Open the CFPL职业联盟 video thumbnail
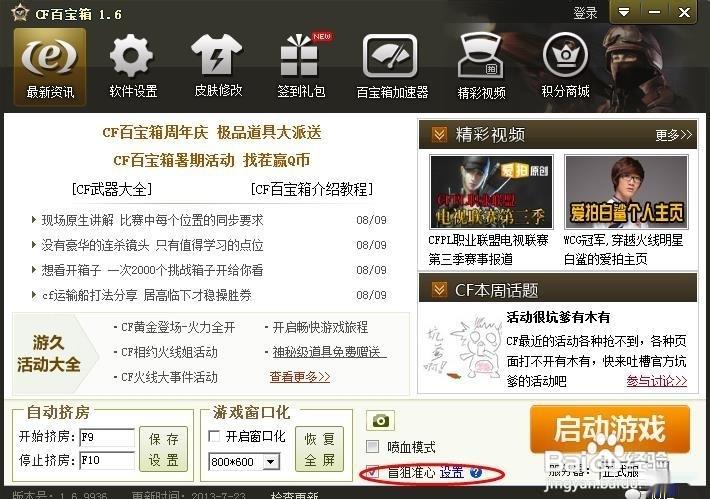Screen dimensions: 710x499 491,192
